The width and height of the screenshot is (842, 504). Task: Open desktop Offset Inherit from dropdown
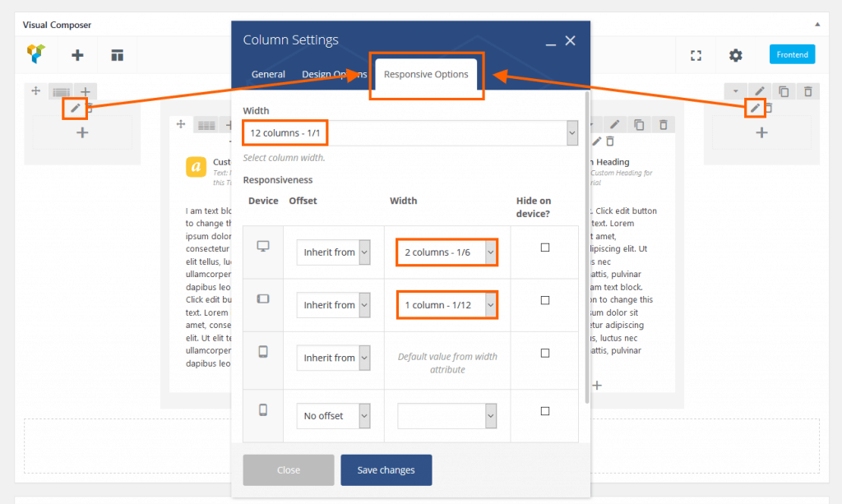[x=334, y=252]
